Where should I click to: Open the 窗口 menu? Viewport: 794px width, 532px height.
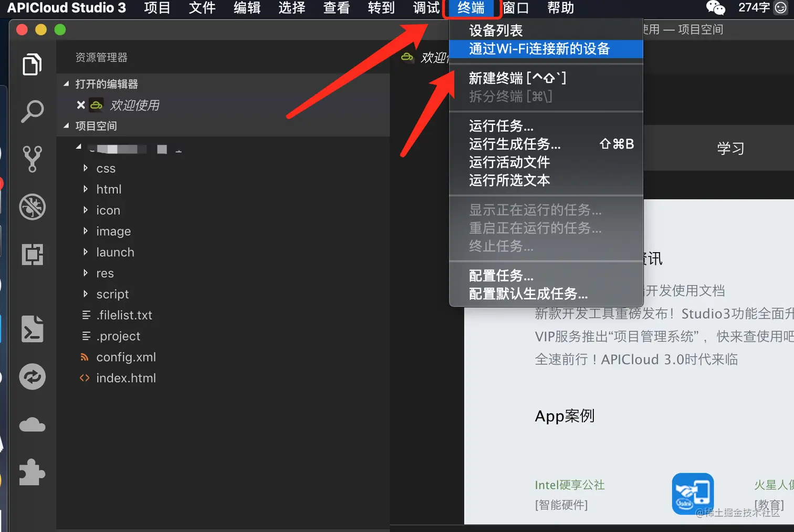(516, 8)
